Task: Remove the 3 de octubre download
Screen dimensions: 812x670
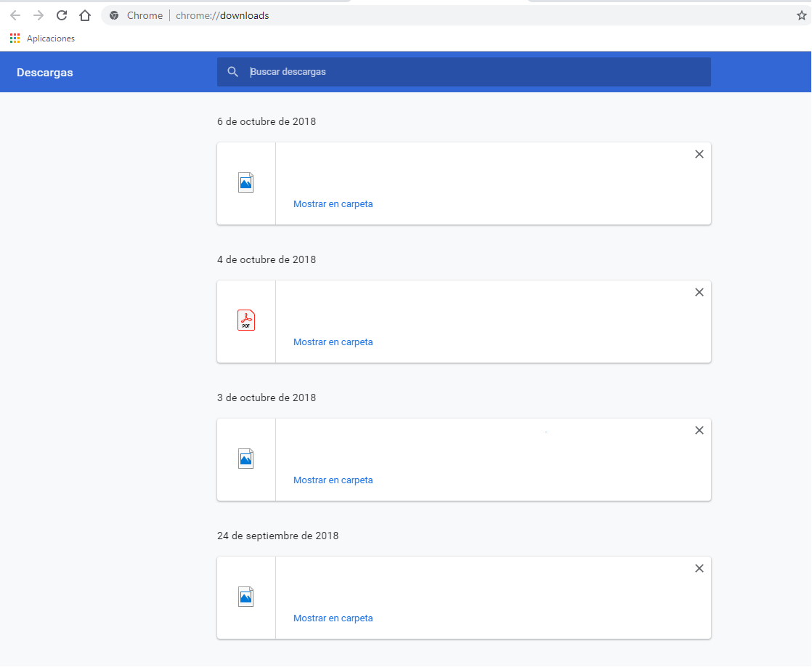Action: [x=699, y=431]
